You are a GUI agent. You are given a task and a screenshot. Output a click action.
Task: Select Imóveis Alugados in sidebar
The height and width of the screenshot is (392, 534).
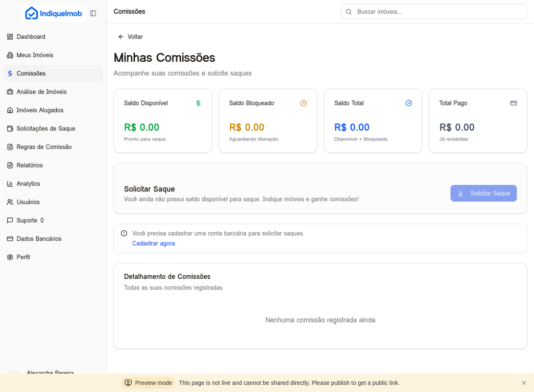point(40,110)
